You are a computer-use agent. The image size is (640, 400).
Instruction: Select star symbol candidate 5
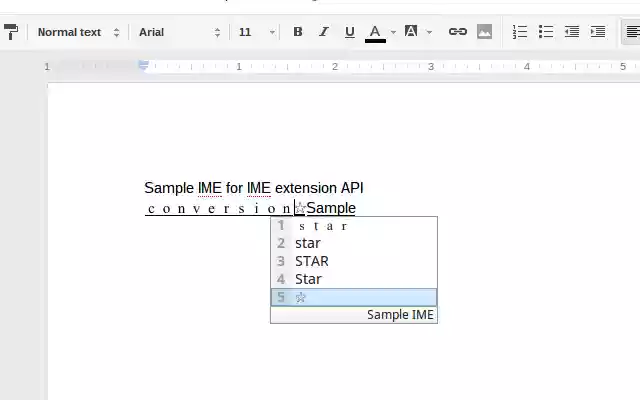tap(354, 297)
